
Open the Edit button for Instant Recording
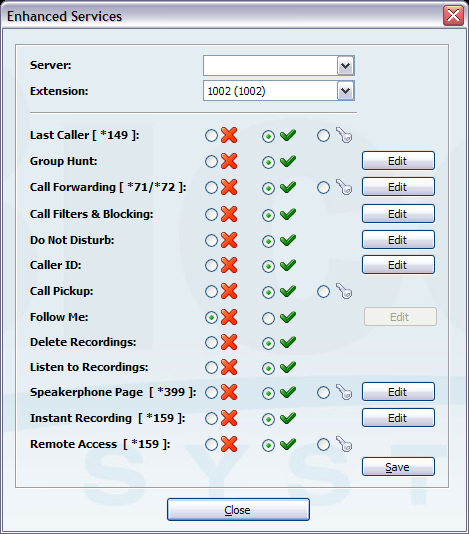pyautogui.click(x=398, y=418)
